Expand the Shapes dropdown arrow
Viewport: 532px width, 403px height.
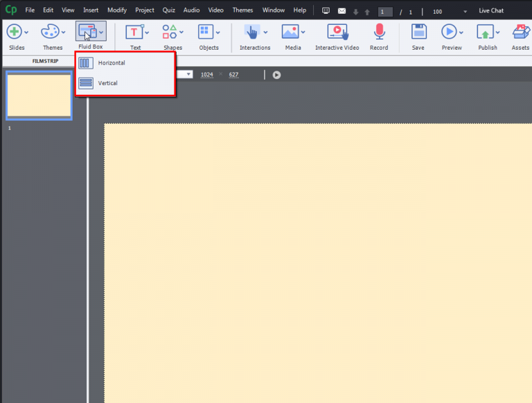[x=181, y=33]
